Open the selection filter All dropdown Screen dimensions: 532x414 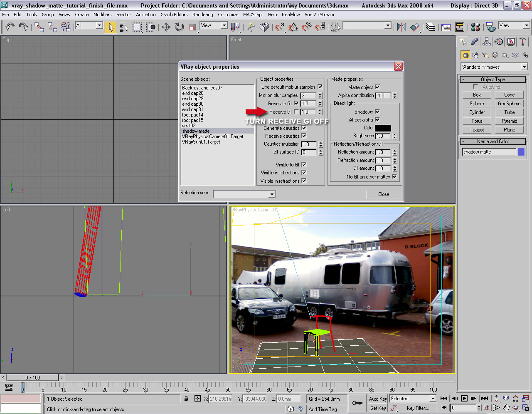[89, 25]
